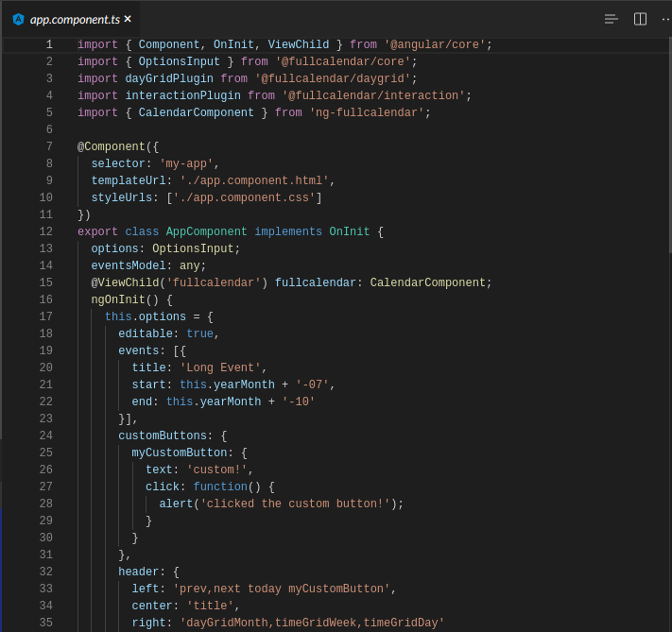Click the 'true' value after editable
Screen dimensions: 672x632
pyautogui.click(x=199, y=333)
